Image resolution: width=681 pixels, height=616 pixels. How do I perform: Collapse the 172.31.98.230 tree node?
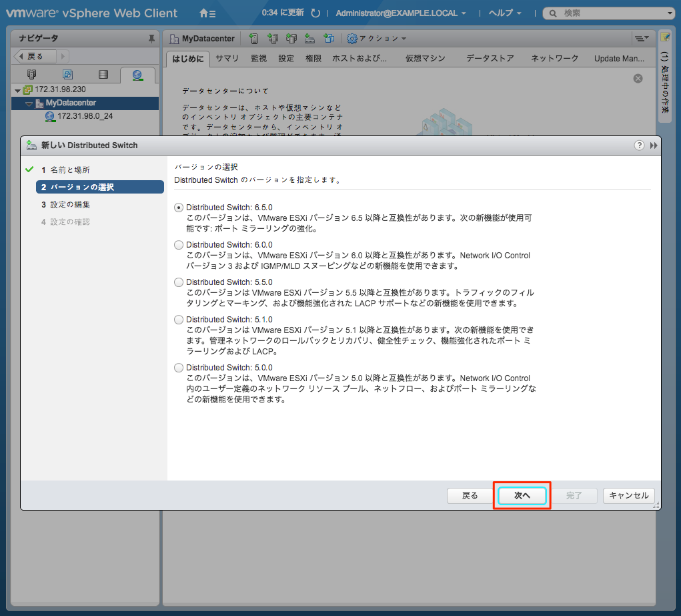click(17, 90)
